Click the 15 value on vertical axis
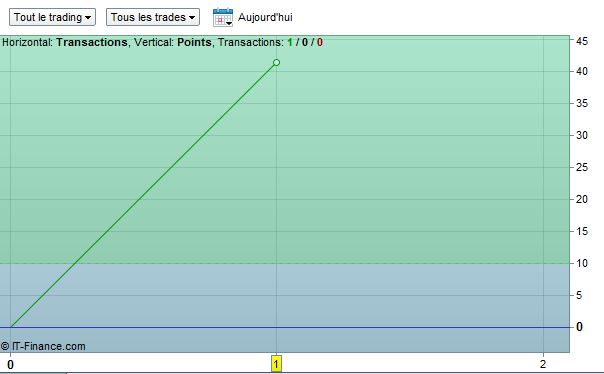The image size is (604, 374). pyautogui.click(x=582, y=231)
